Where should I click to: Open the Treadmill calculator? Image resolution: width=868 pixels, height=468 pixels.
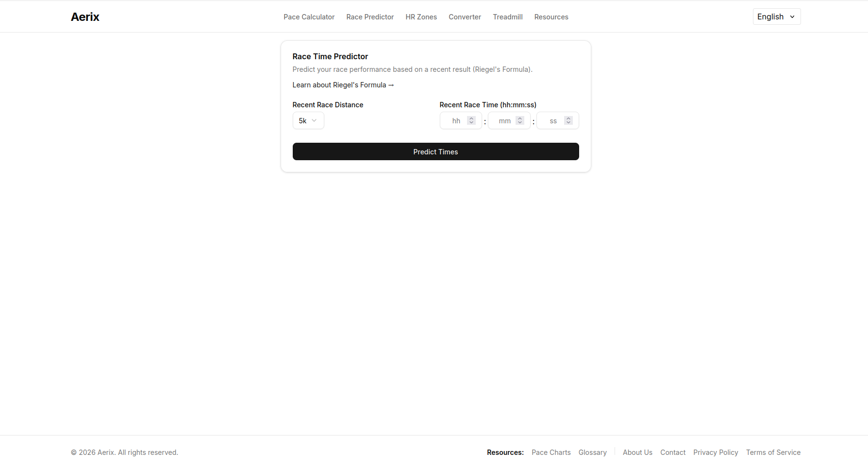tap(507, 17)
